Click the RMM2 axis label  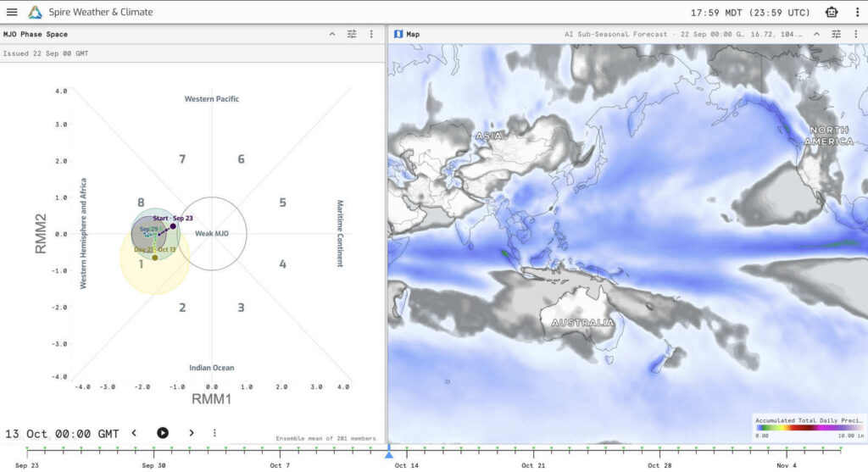[41, 234]
